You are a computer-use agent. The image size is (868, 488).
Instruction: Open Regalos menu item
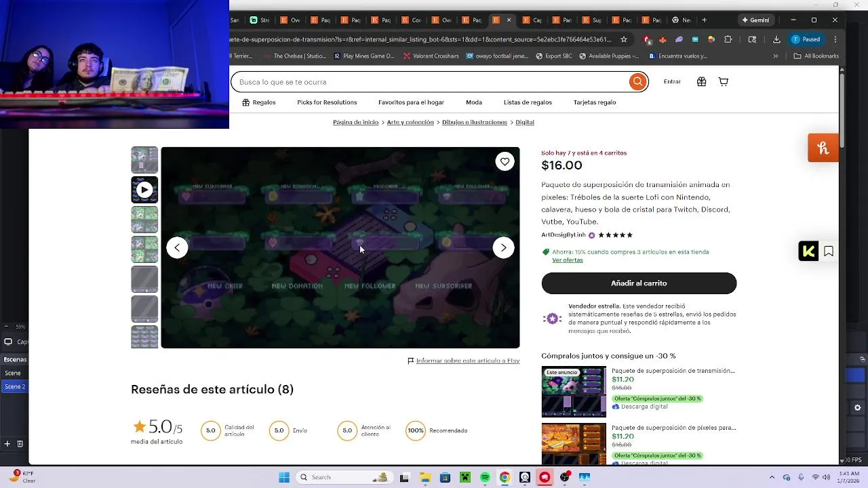tap(264, 102)
